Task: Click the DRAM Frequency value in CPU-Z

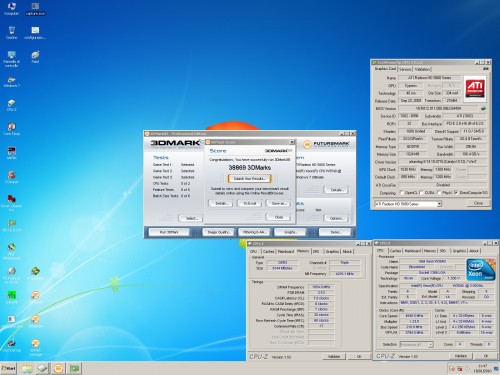Action: tap(321, 287)
